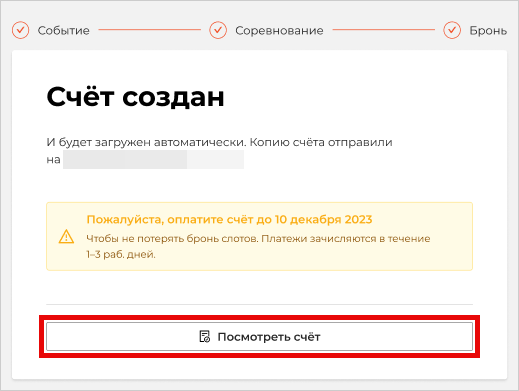Click the text 'Чтобы не потерять бронь слотов'
Image resolution: width=519 pixels, height=391 pixels.
(x=172, y=239)
